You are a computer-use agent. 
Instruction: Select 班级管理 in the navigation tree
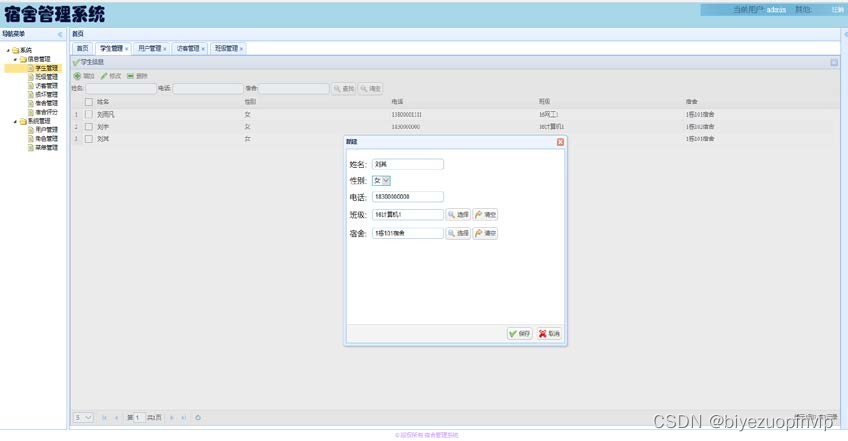(x=47, y=77)
